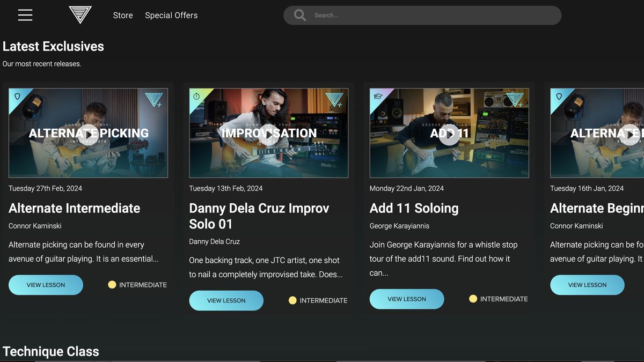644x362 pixels.
Task: Click date Monday 22nd Jan, 2024
Action: [407, 188]
